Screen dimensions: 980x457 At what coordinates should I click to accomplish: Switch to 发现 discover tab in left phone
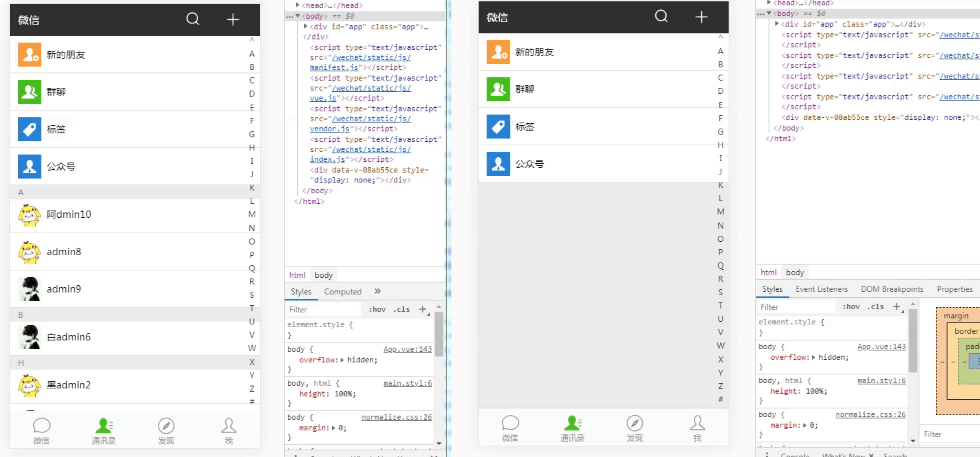click(x=166, y=431)
